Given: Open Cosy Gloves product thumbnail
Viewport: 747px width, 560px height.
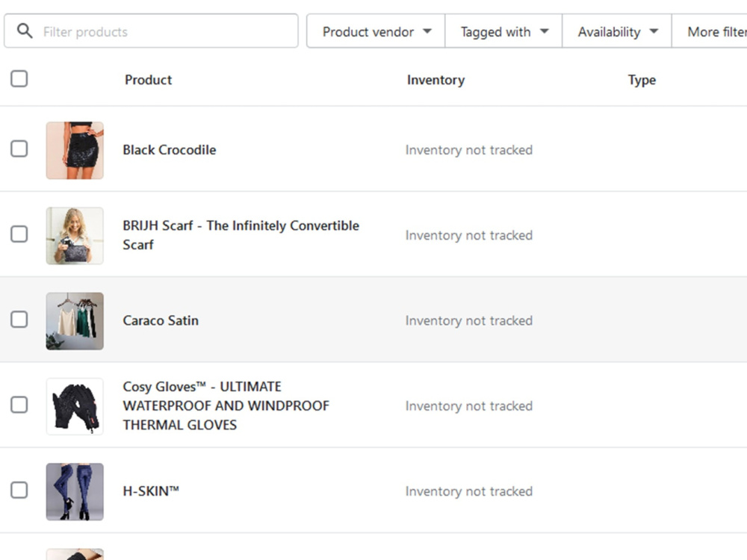Looking at the screenshot, I should pyautogui.click(x=75, y=406).
